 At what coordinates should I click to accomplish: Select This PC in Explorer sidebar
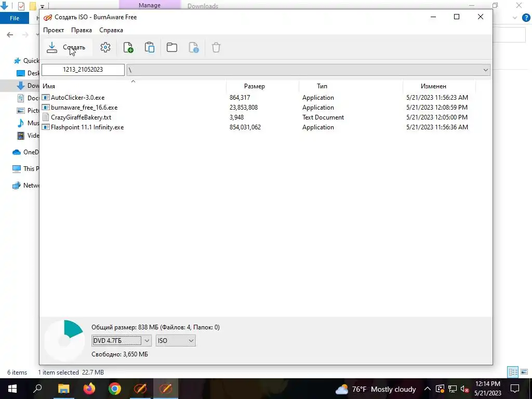tap(26, 169)
